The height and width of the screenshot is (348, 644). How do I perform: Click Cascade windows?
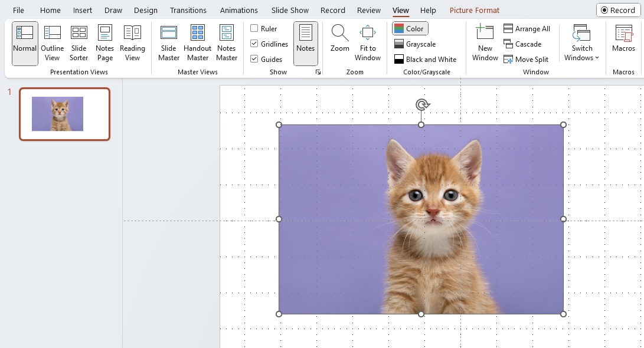pos(522,44)
